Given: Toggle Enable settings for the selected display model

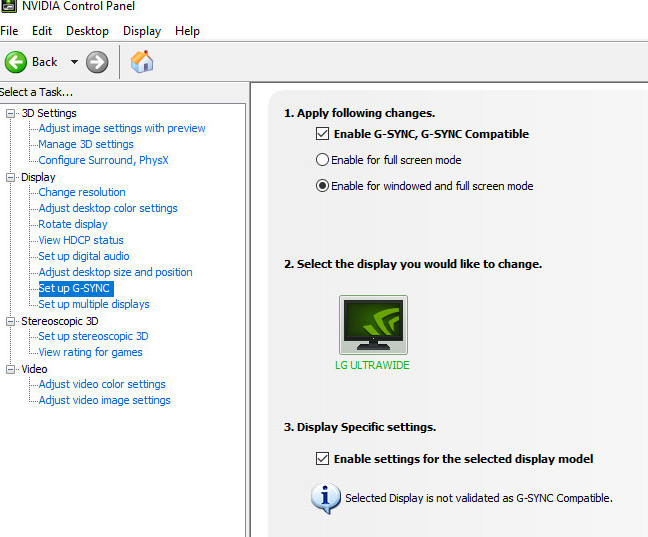Looking at the screenshot, I should (x=322, y=459).
